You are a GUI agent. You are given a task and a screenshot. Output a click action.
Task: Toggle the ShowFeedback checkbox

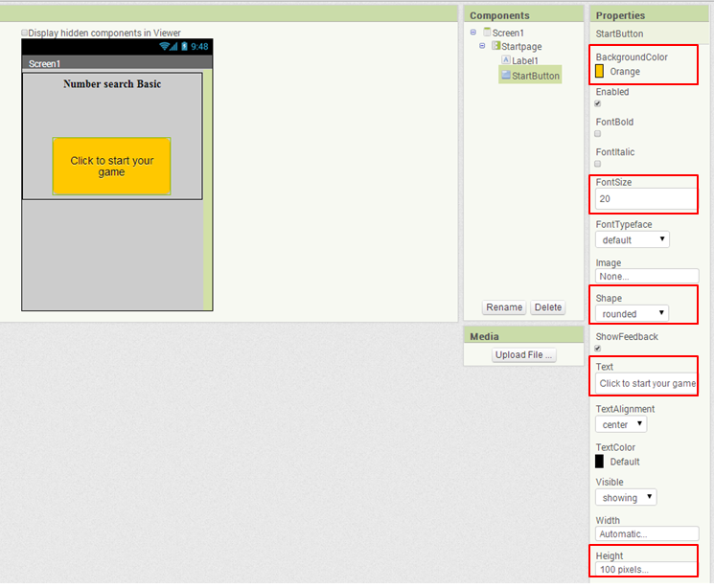598,349
